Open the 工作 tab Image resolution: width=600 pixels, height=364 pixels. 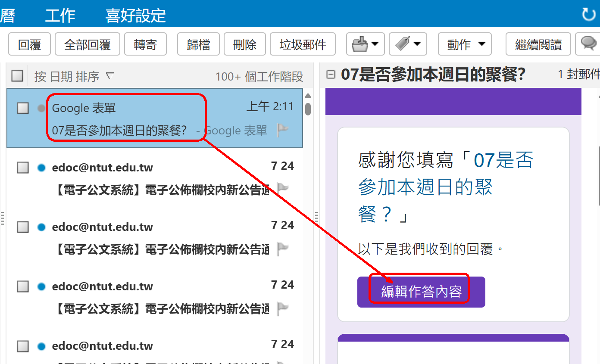[60, 16]
